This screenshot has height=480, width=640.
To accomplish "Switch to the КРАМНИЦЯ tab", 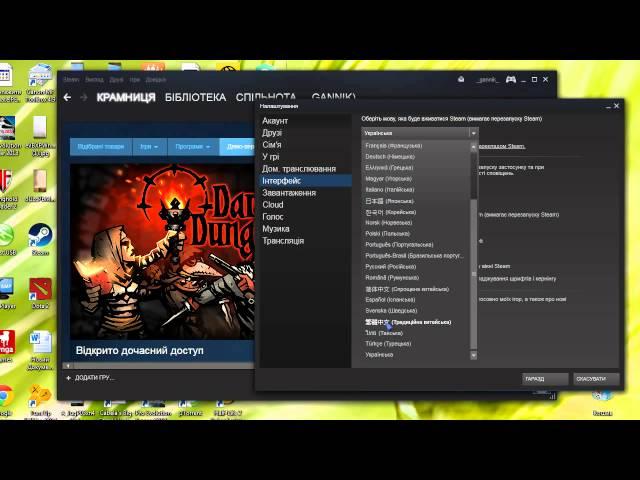I will 126,98.
